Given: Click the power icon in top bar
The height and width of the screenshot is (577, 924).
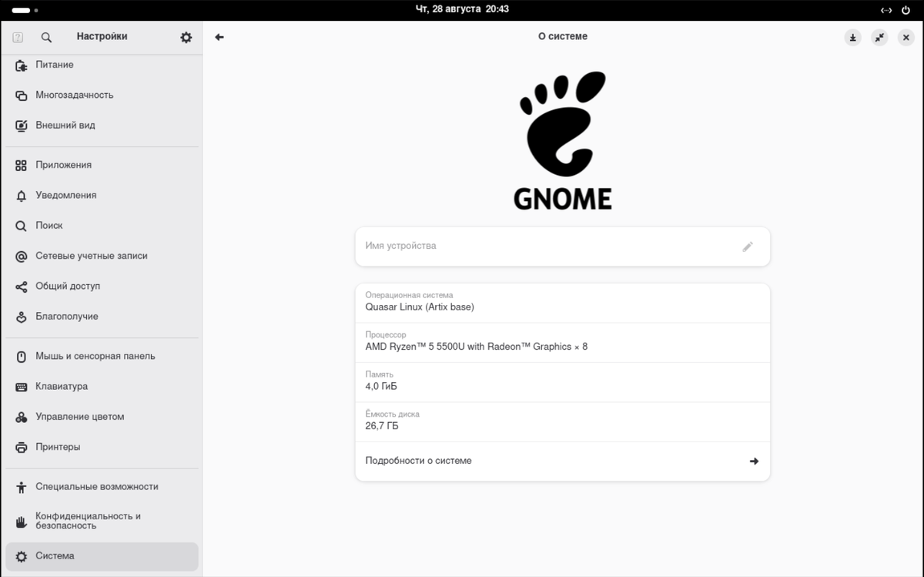Looking at the screenshot, I should pos(906,9).
